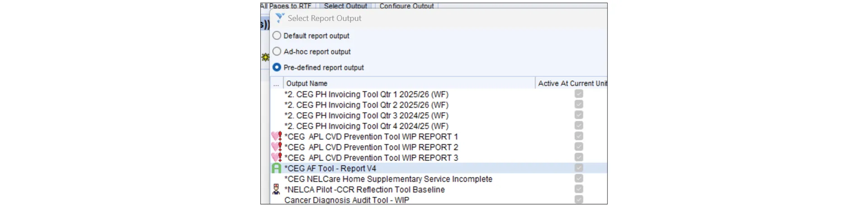Open the Select Output tab
Image resolution: width=868 pixels, height=207 pixels.
(345, 6)
